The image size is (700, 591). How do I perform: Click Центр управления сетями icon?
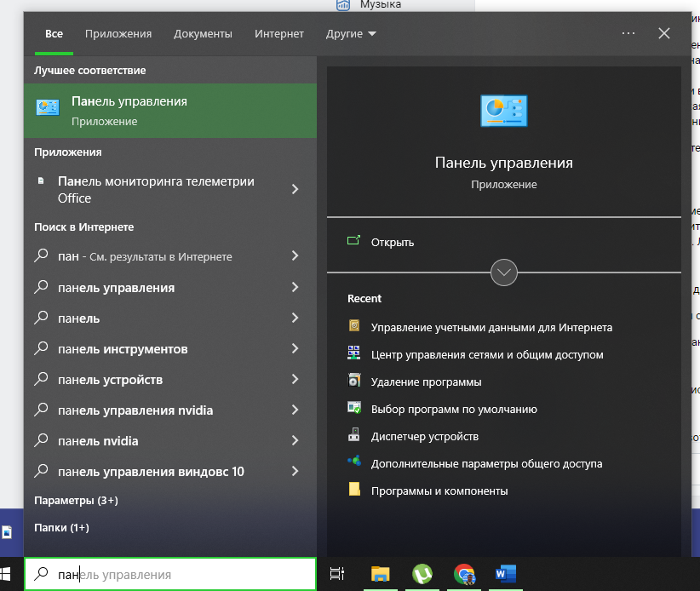pyautogui.click(x=354, y=353)
